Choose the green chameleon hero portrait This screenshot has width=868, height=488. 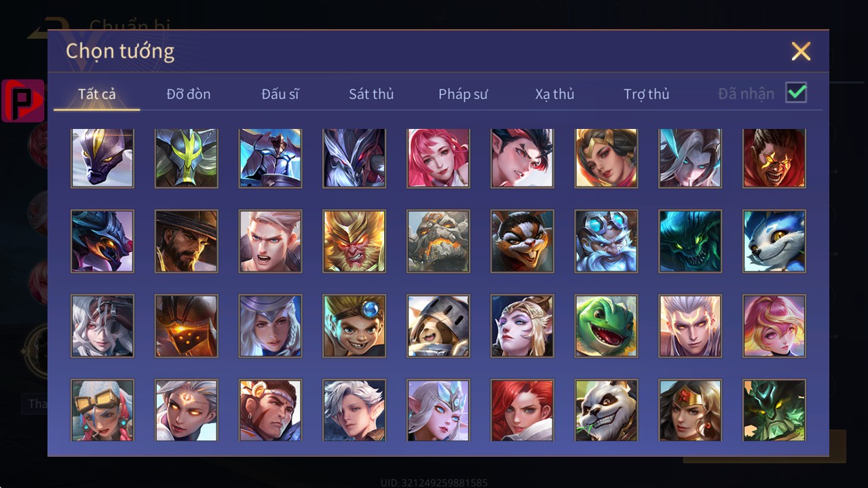point(606,326)
